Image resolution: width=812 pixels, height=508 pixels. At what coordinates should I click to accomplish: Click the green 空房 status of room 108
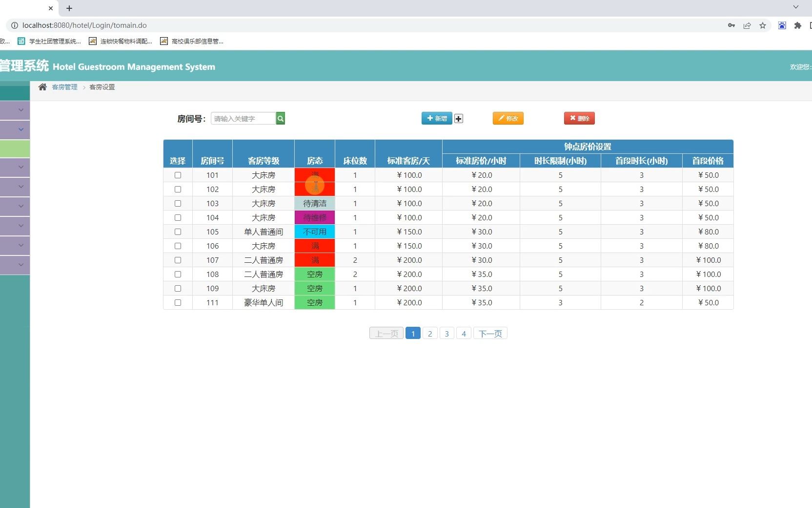[315, 274]
